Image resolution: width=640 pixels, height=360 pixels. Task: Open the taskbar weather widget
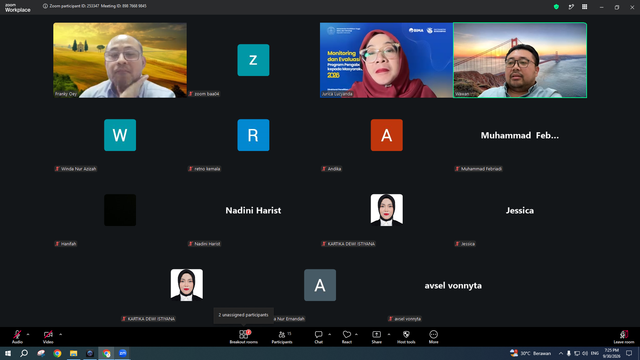coord(530,353)
